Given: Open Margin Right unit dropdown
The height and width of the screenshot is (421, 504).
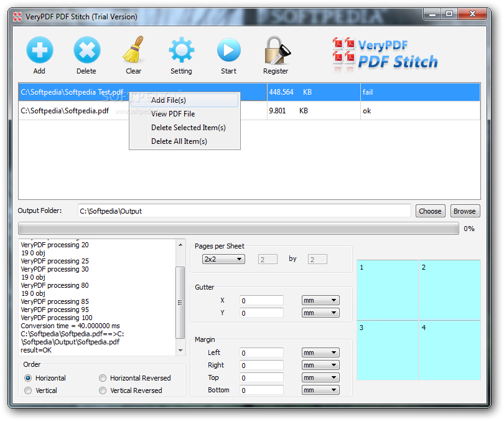Looking at the screenshot, I should 320,366.
